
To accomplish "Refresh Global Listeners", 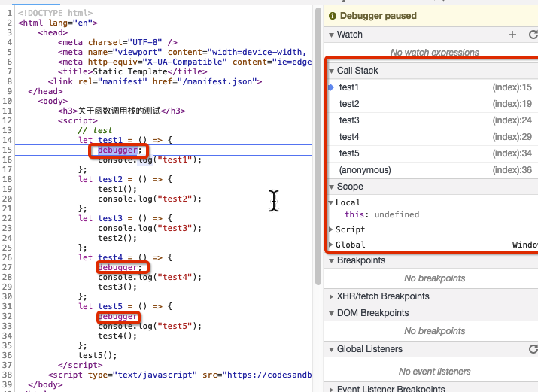I will pyautogui.click(x=533, y=349).
